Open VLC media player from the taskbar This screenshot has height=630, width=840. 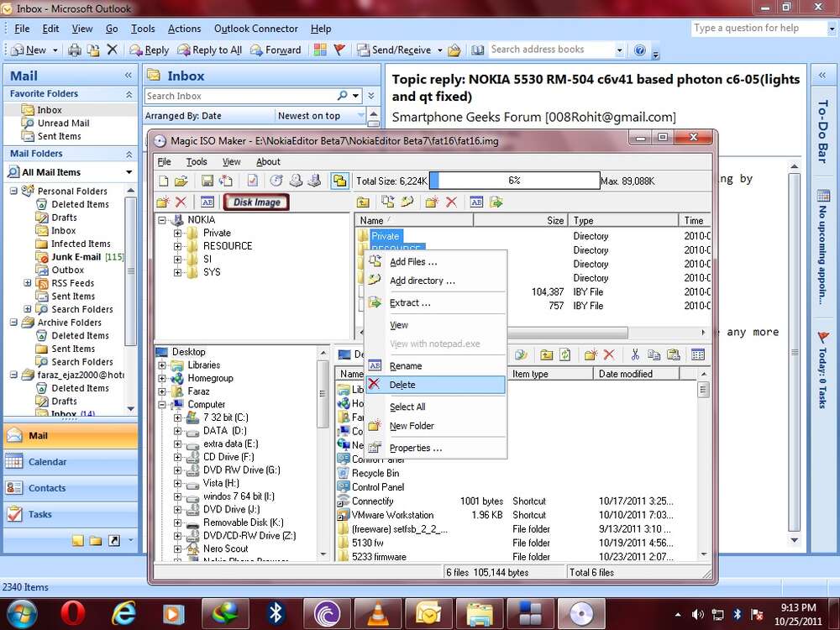tap(378, 614)
